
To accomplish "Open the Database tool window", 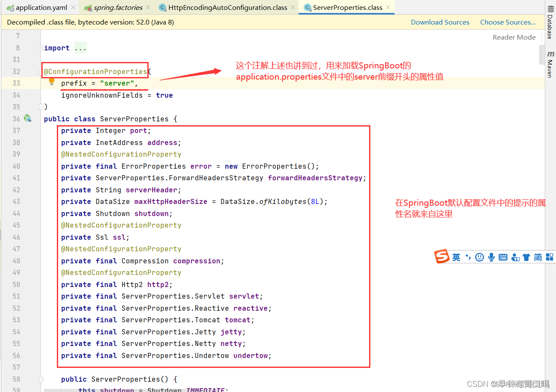I will (x=550, y=22).
